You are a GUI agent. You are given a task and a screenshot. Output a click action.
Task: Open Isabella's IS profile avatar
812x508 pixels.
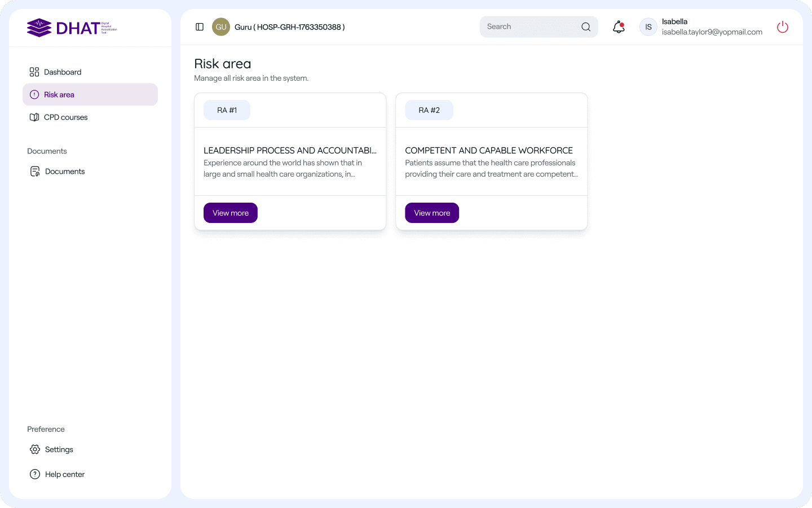pyautogui.click(x=648, y=27)
